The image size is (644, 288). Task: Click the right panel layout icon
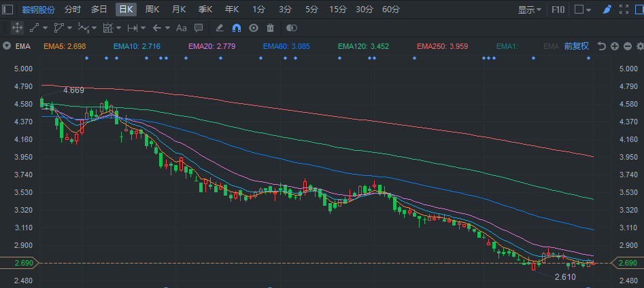coord(639,9)
